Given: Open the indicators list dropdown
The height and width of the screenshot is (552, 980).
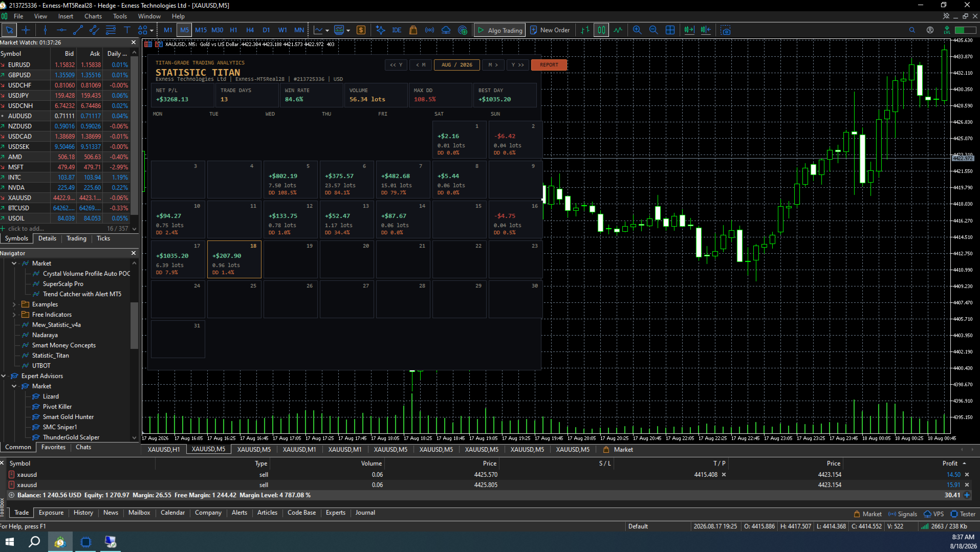Looking at the screenshot, I should 327,31.
